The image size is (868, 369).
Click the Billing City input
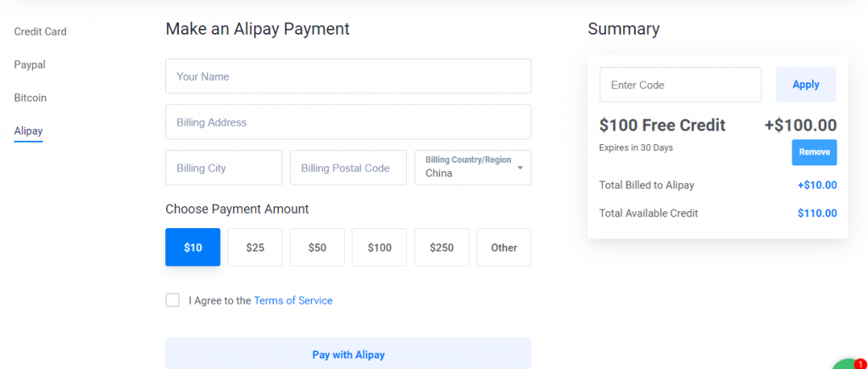pos(224,168)
